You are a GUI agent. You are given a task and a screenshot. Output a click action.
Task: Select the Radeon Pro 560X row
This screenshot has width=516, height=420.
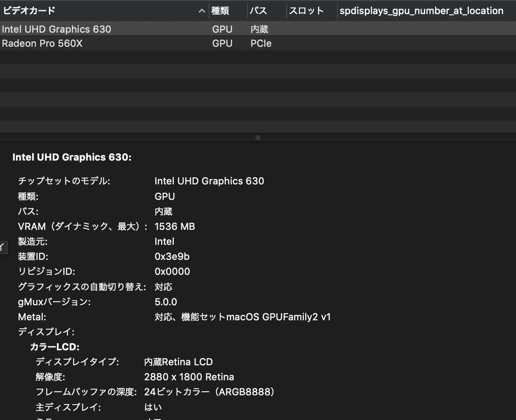click(x=42, y=43)
